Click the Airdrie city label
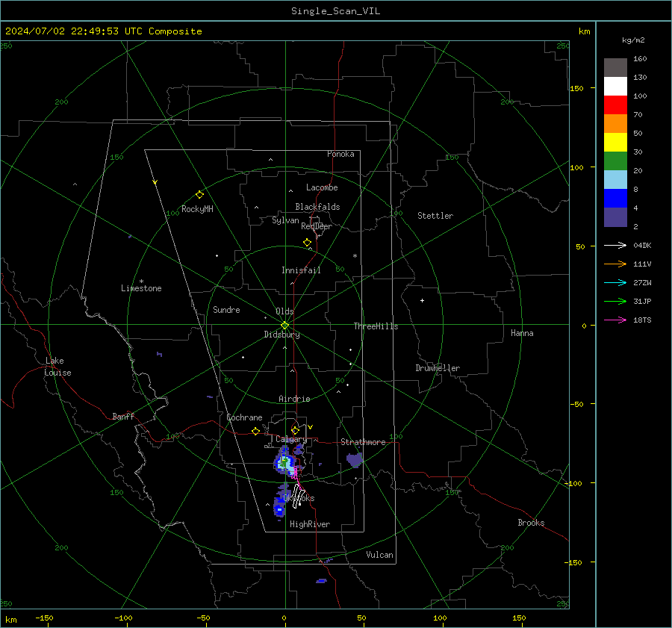This screenshot has width=672, height=628. (294, 399)
